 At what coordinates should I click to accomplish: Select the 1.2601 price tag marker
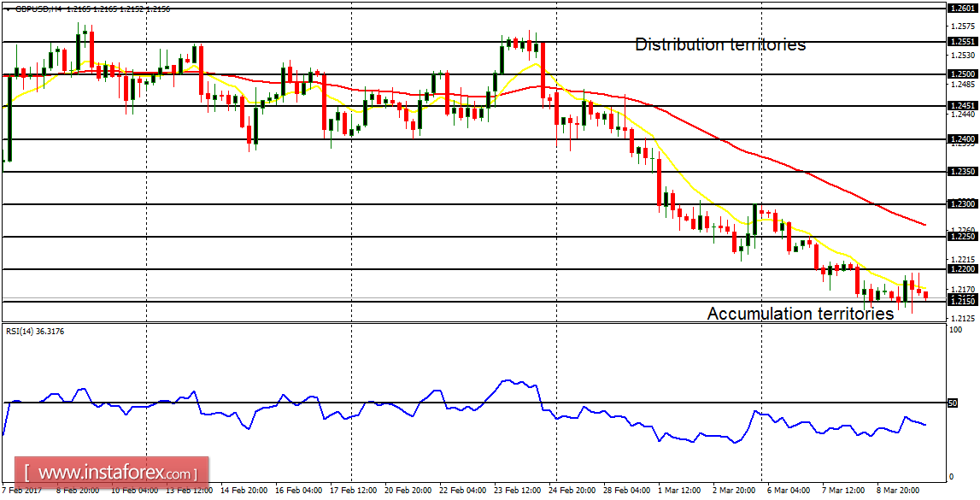(961, 9)
